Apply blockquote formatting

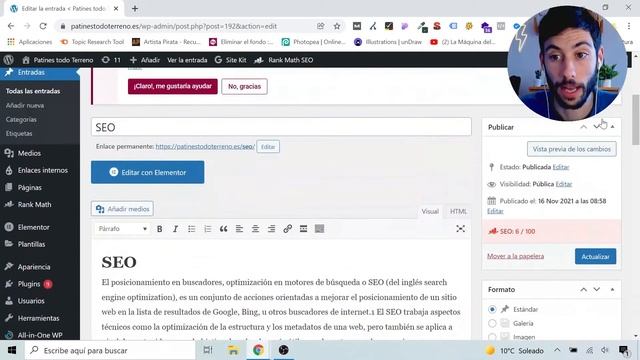tap(223, 229)
